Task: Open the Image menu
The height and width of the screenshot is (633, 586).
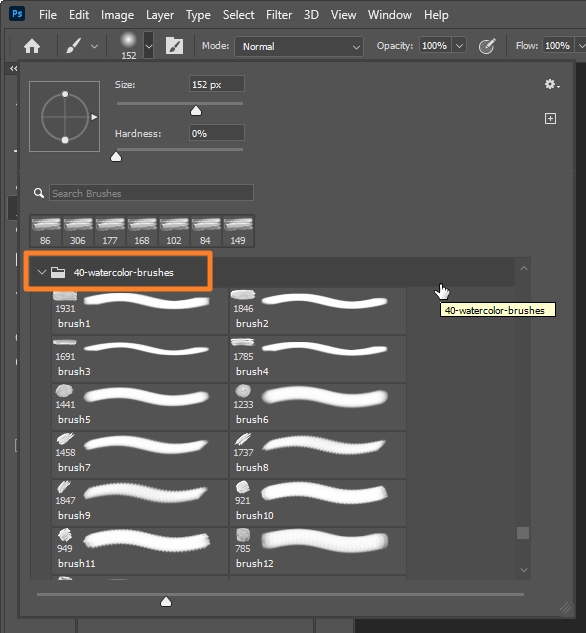Action: [x=117, y=15]
